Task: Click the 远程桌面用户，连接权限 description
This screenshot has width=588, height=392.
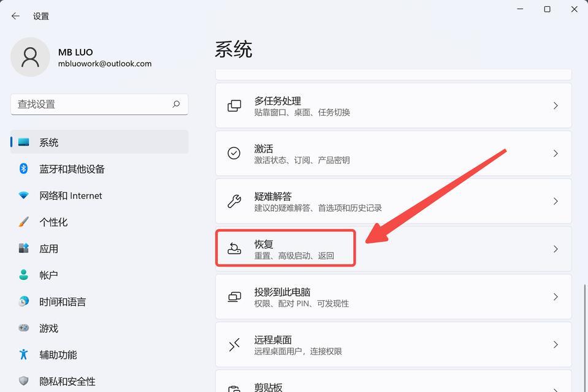Action: point(298,351)
